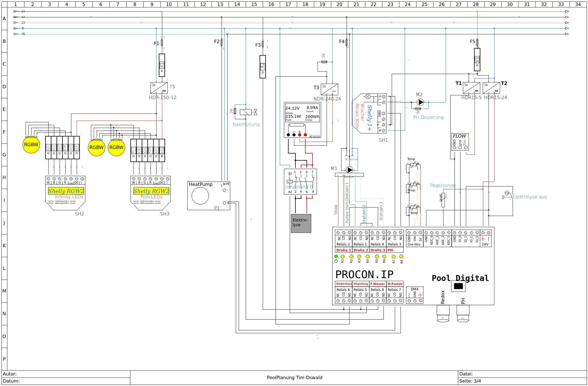Click the HDR15-5 label
Image resolution: width=588 pixels, height=386 pixels.
(x=472, y=97)
